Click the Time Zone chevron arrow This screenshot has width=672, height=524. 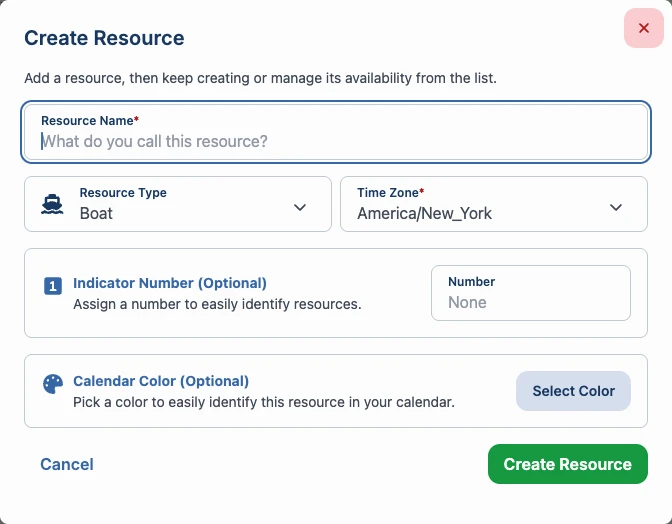(616, 207)
